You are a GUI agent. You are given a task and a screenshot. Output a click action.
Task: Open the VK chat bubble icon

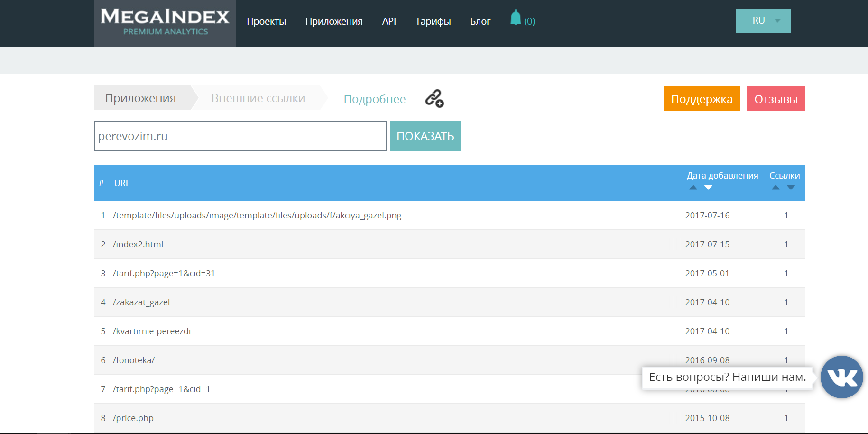coord(842,377)
